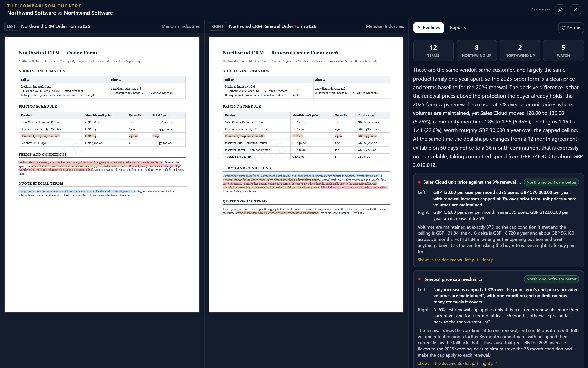Click the red severity dot beside Sales Cloud unit price

coord(419,182)
